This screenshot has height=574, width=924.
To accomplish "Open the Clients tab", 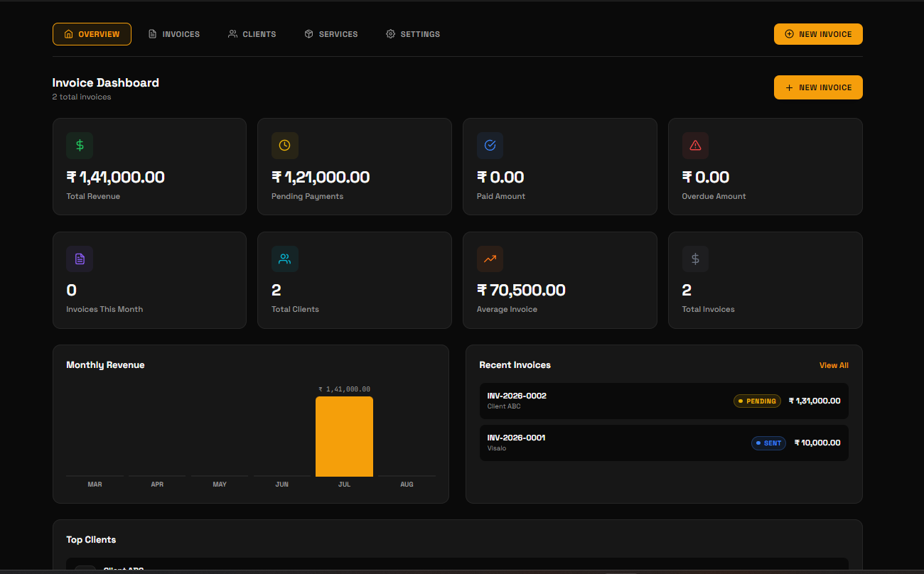I will (252, 34).
